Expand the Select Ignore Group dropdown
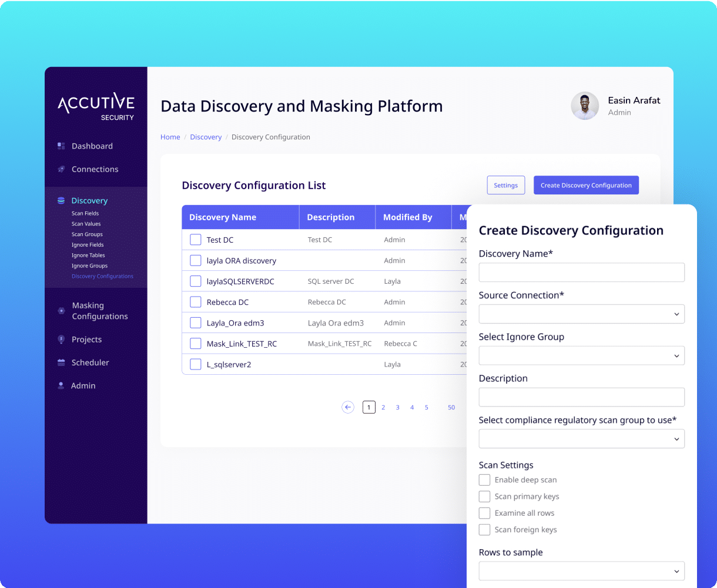 point(581,355)
